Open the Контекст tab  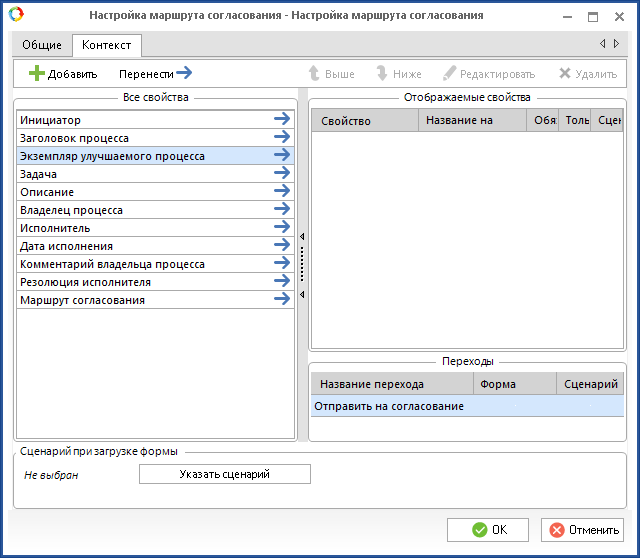coord(106,45)
